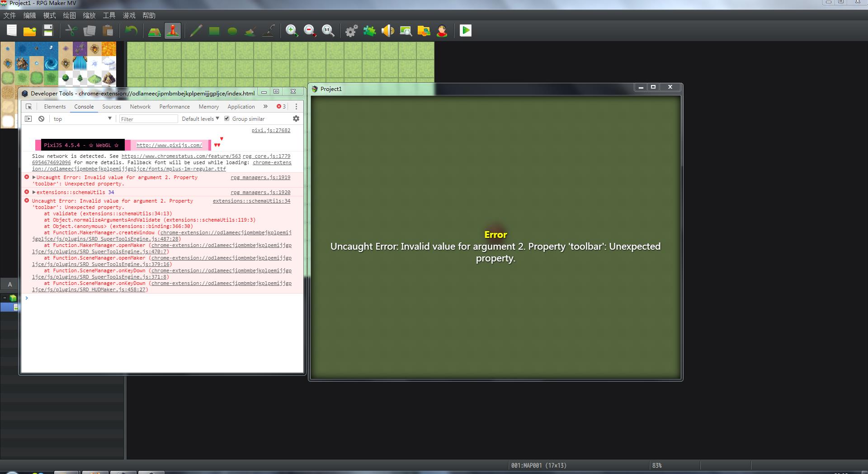
Task: Switch to the Sources tab
Action: 112,106
